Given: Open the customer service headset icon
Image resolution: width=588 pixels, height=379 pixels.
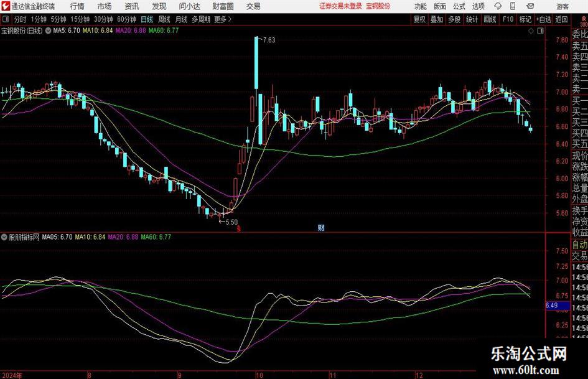Looking at the screenshot, I should pyautogui.click(x=498, y=6).
